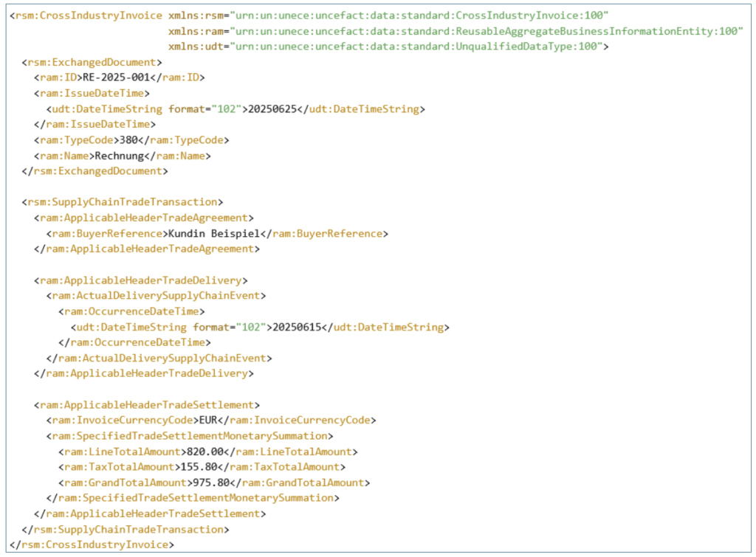Image resolution: width=756 pixels, height=557 pixels.
Task: Select the delivery date value 20250615
Action: pyautogui.click(x=298, y=327)
